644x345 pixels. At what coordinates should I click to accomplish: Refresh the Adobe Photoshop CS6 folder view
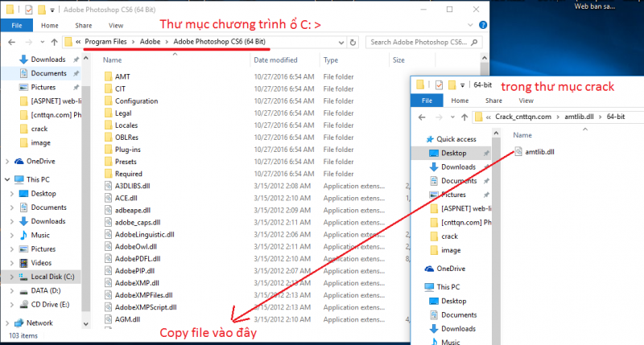pos(353,43)
